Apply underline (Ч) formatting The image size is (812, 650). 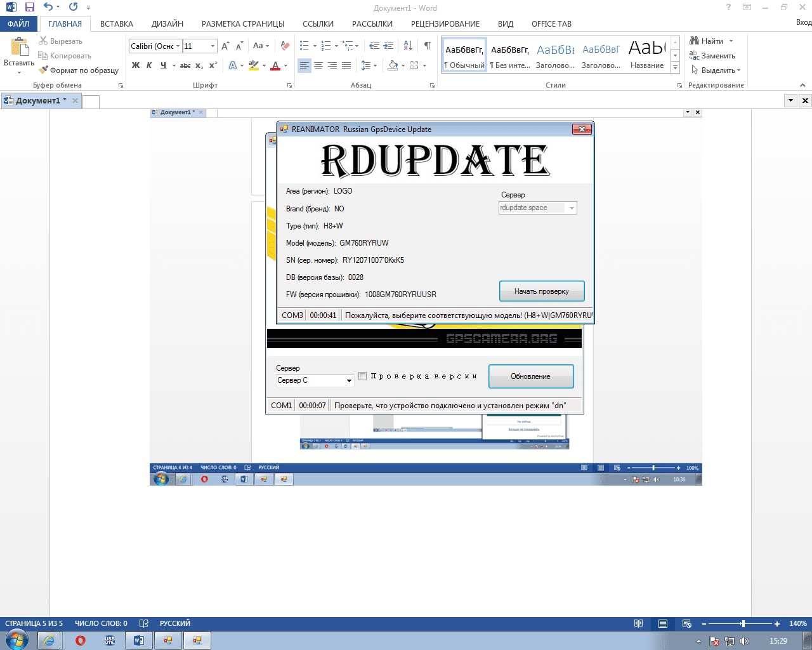tap(163, 65)
